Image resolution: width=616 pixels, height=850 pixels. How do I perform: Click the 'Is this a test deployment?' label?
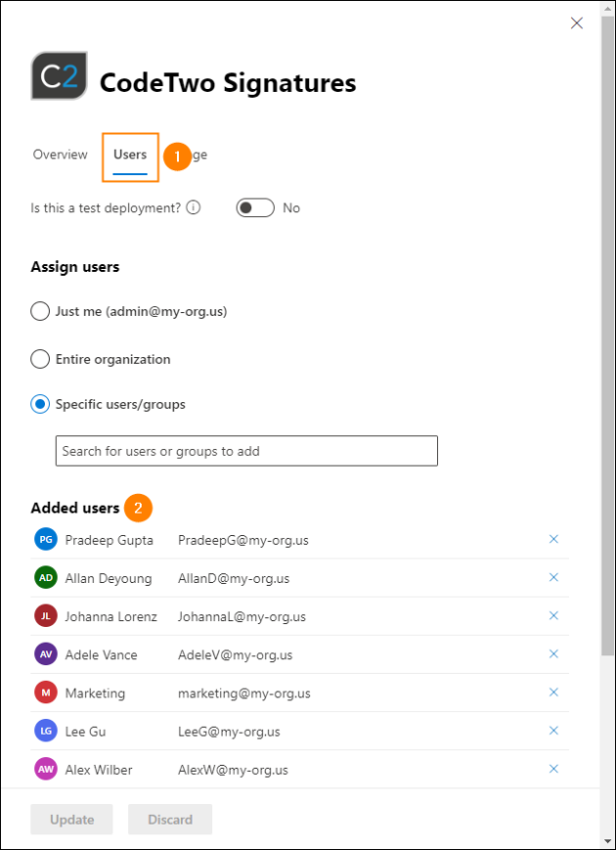click(106, 208)
